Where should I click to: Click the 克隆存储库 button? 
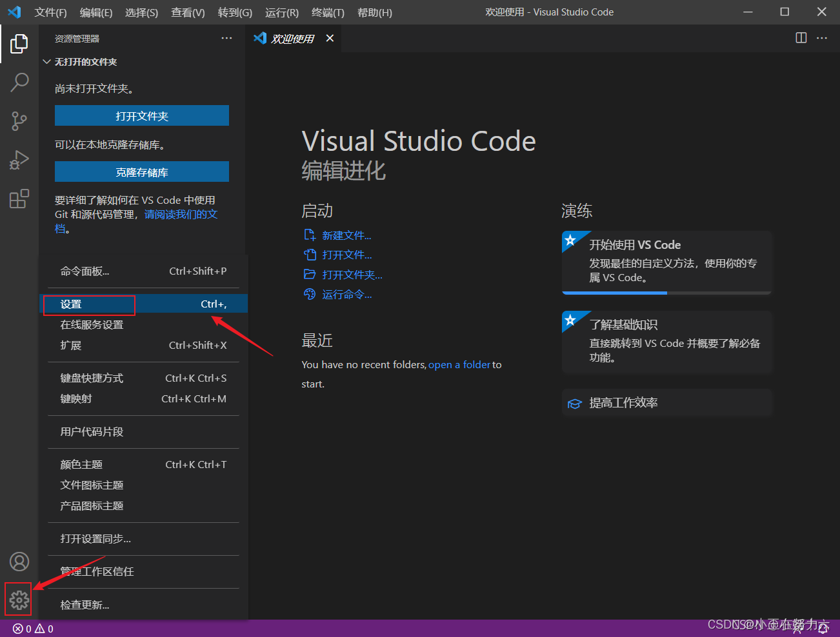(142, 172)
